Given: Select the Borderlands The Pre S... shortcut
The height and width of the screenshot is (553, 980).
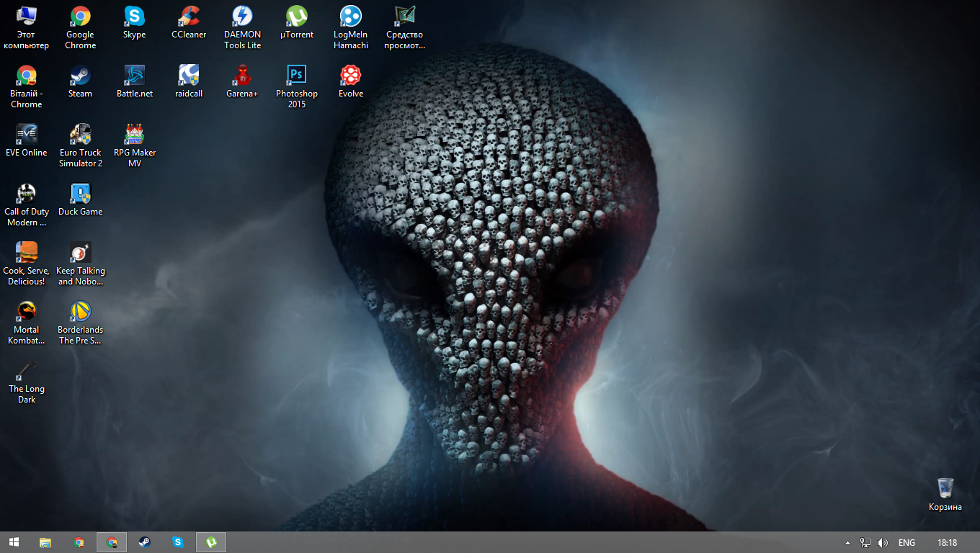Looking at the screenshot, I should (x=81, y=323).
